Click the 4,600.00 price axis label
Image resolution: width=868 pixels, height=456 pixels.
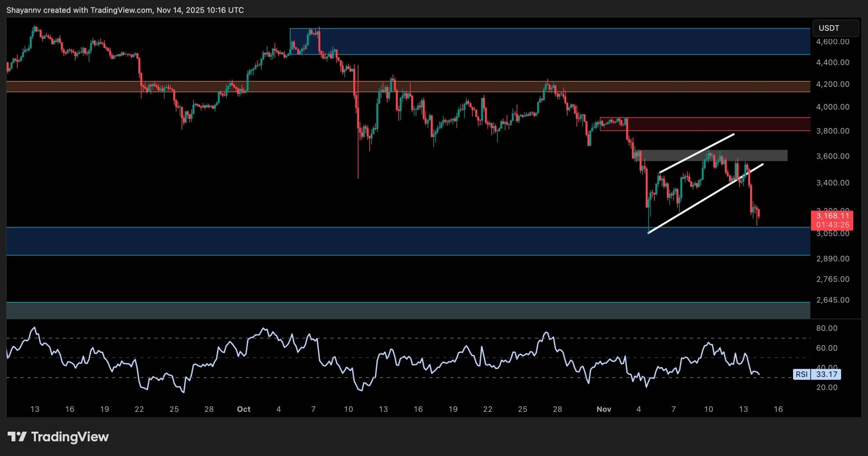pos(832,42)
